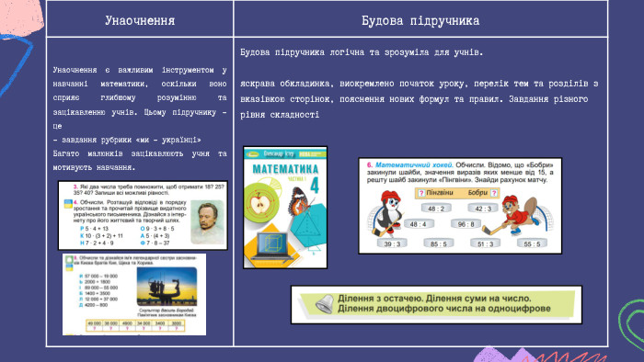
Task: Click the 'Будова підручника' column header
Action: point(420,20)
